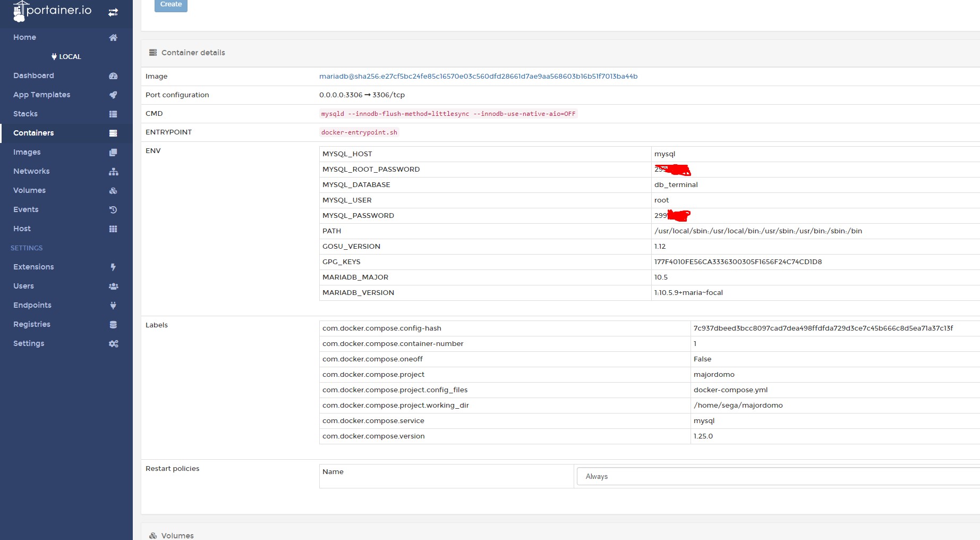This screenshot has height=540, width=980.
Task: Select the Networks node icon
Action: pos(113,171)
